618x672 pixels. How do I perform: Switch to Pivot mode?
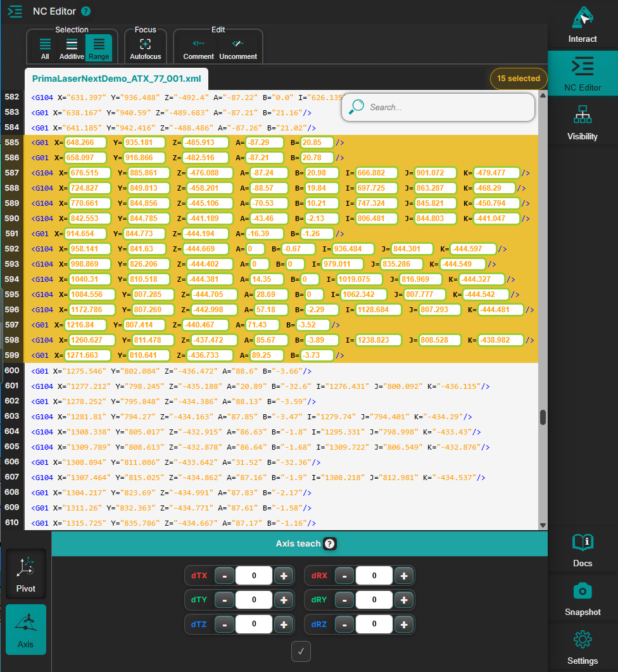[26, 574]
